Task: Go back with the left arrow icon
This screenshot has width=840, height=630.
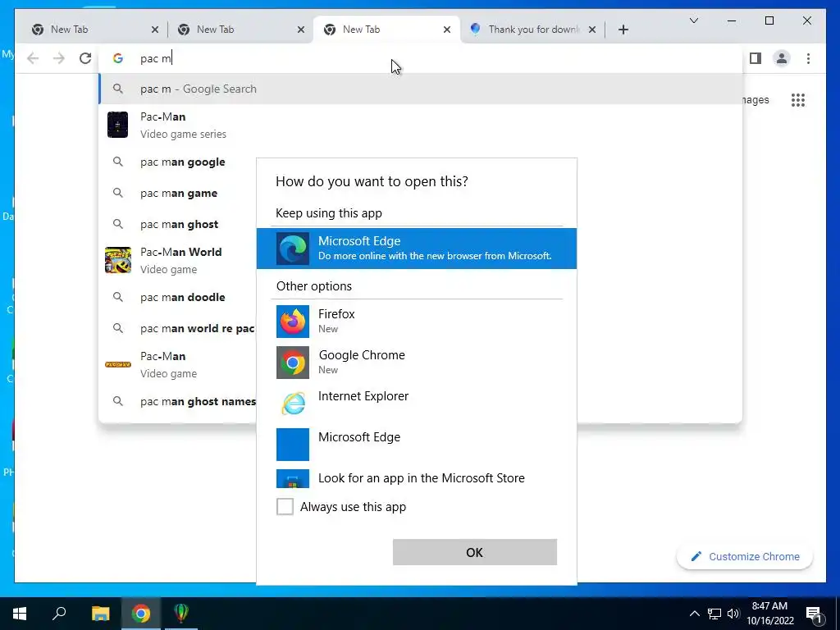Action: 33,58
